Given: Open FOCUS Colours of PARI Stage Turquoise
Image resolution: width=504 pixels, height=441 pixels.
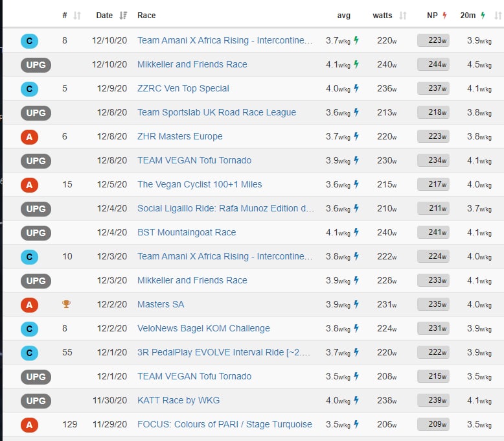Looking at the screenshot, I should (225, 424).
